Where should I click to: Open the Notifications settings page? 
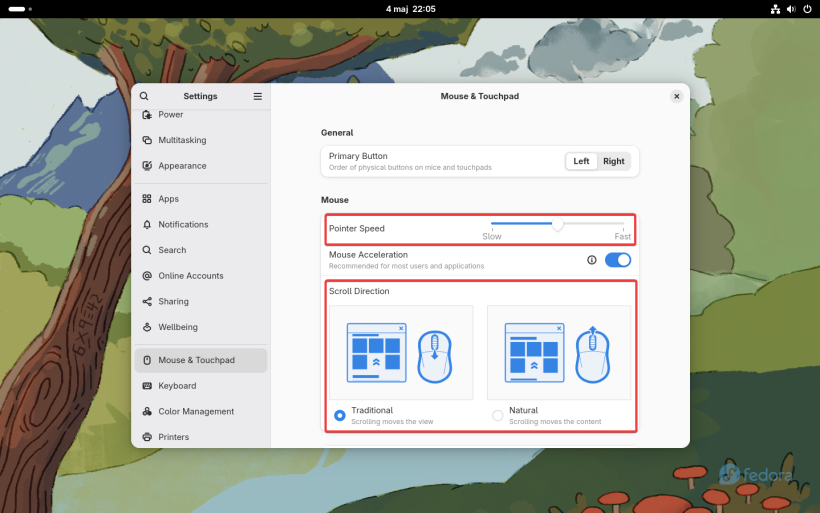click(201, 224)
